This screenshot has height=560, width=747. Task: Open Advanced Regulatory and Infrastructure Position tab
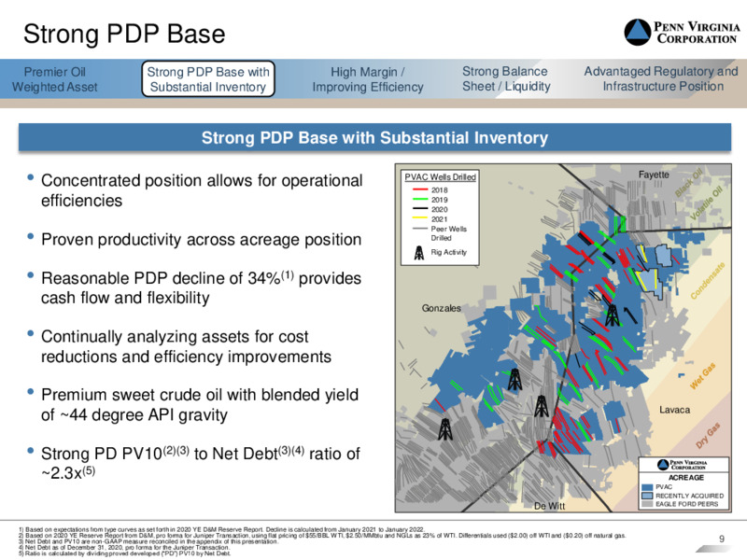coord(661,79)
